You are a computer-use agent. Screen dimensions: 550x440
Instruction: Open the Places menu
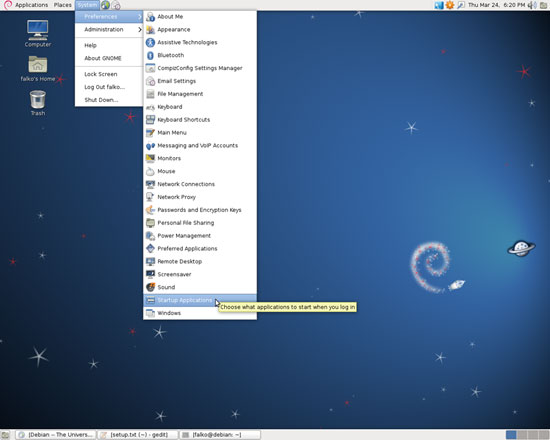point(62,5)
